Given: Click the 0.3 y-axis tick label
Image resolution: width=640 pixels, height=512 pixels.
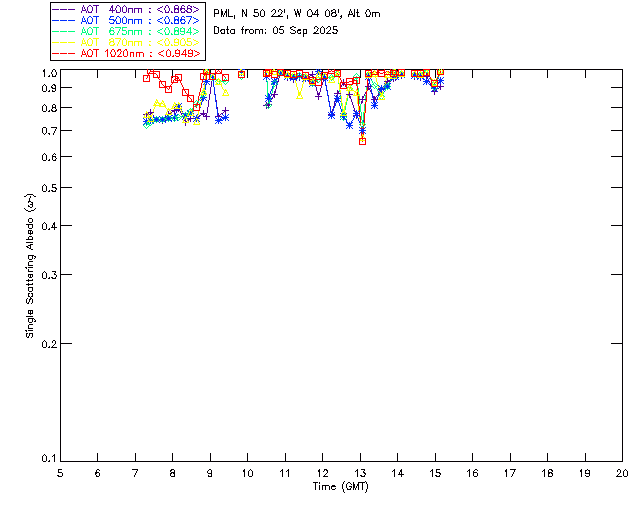Looking at the screenshot, I should [x=49, y=275].
